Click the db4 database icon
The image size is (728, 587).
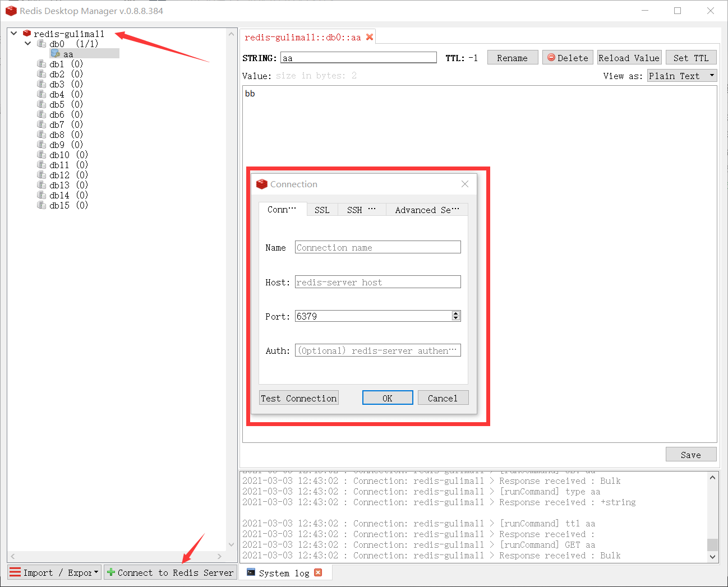(x=42, y=94)
